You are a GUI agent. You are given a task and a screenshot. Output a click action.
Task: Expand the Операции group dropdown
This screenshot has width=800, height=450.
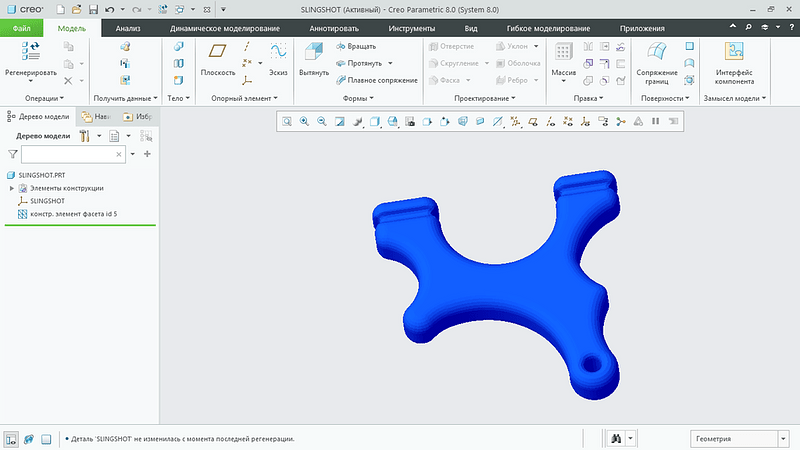44,98
